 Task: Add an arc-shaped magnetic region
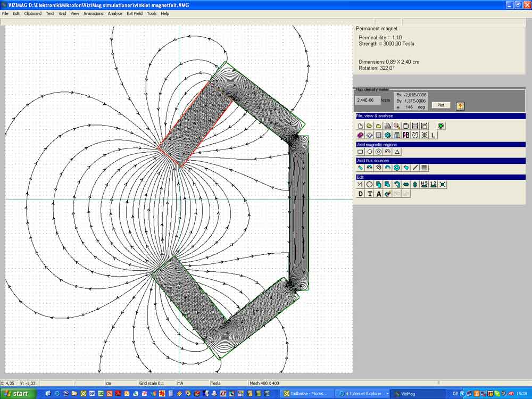point(388,152)
